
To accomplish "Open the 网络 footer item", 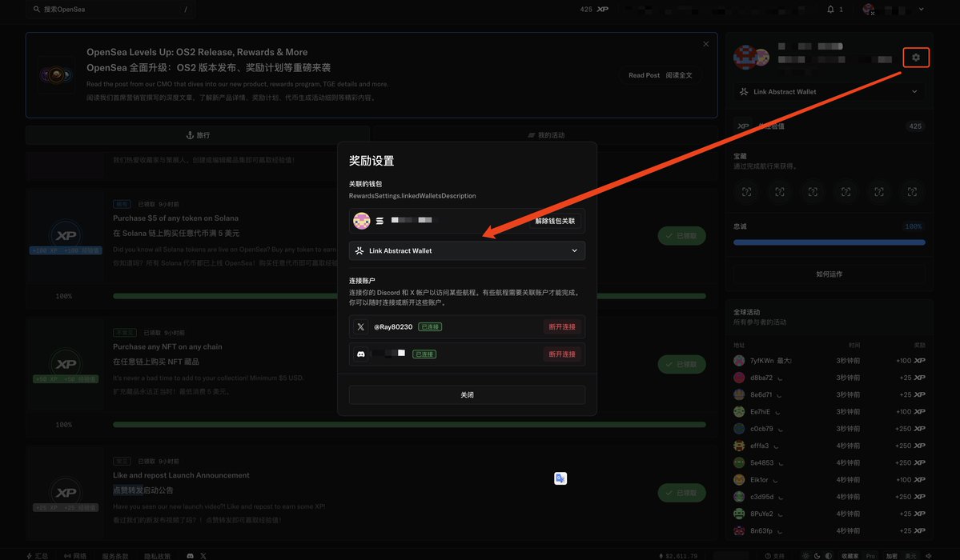I will coord(74,556).
